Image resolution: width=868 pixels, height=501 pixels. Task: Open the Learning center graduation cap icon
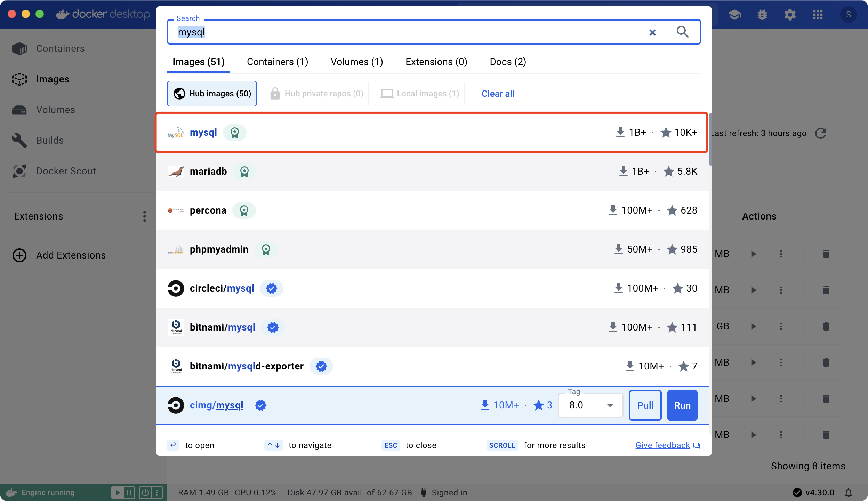click(x=734, y=15)
